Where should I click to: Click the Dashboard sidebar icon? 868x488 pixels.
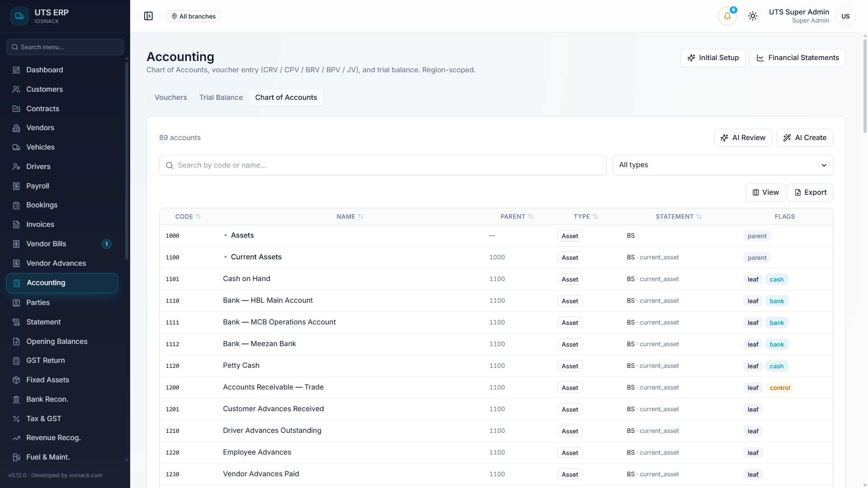(16, 70)
